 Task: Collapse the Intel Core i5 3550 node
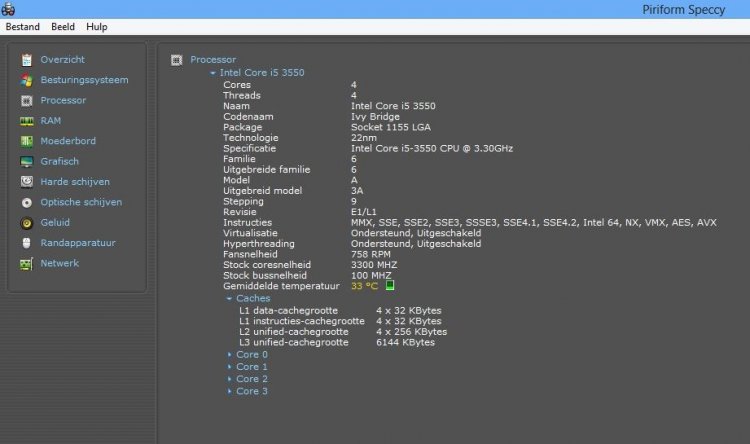(213, 73)
